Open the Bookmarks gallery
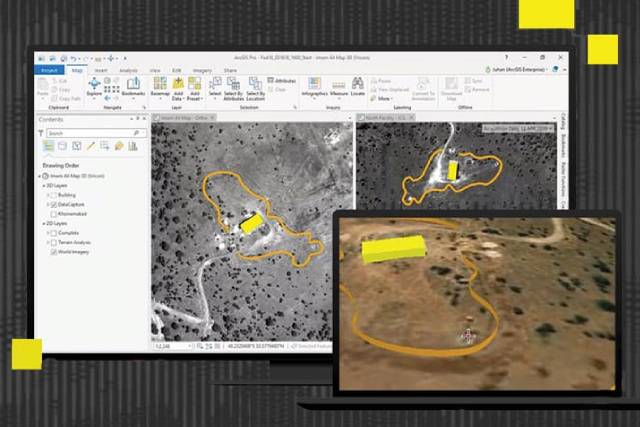The width and height of the screenshot is (640, 427). [x=133, y=87]
